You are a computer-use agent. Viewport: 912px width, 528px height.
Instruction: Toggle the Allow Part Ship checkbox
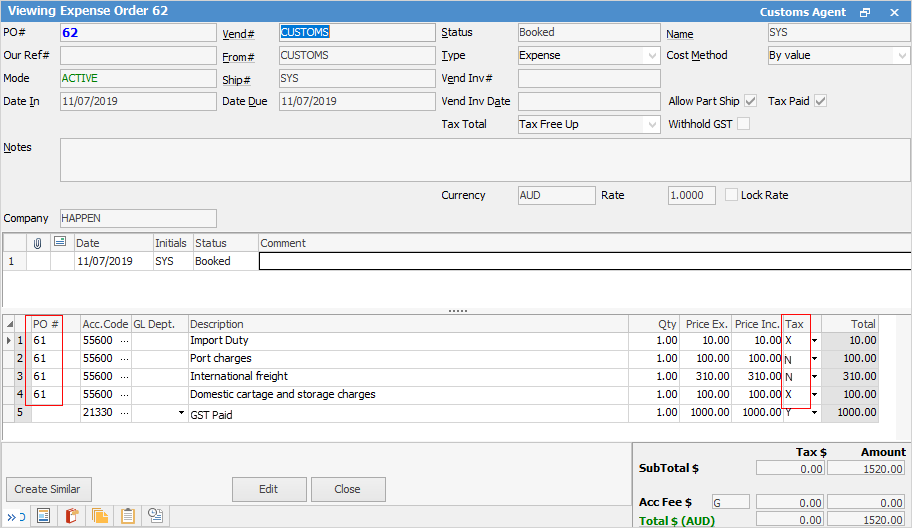(751, 101)
